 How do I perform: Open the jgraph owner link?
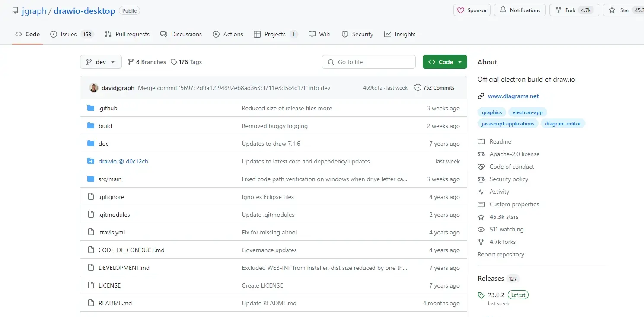pos(34,11)
